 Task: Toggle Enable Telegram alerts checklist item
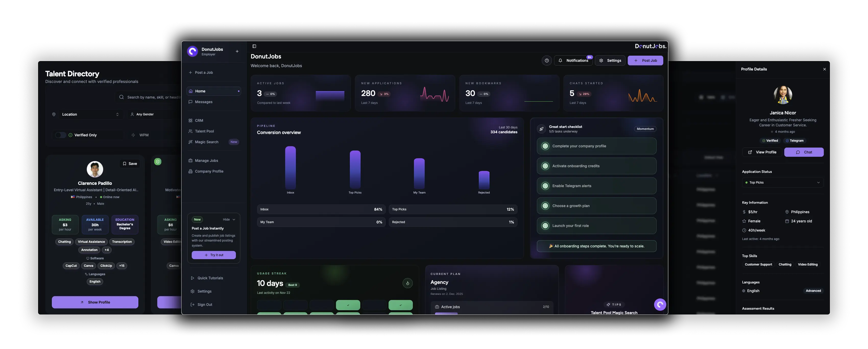coord(545,186)
